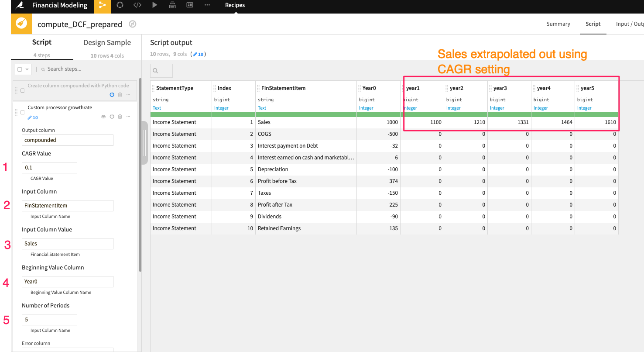This screenshot has width=644, height=352.
Task: Open year4 column header menu
Action: tap(544, 88)
